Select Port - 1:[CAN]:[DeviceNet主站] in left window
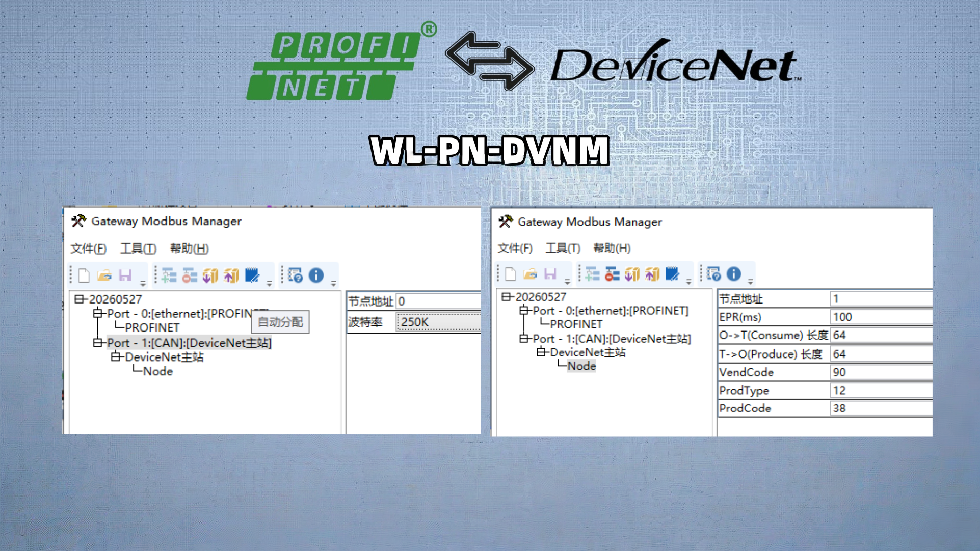This screenshot has width=980, height=551. click(x=189, y=343)
